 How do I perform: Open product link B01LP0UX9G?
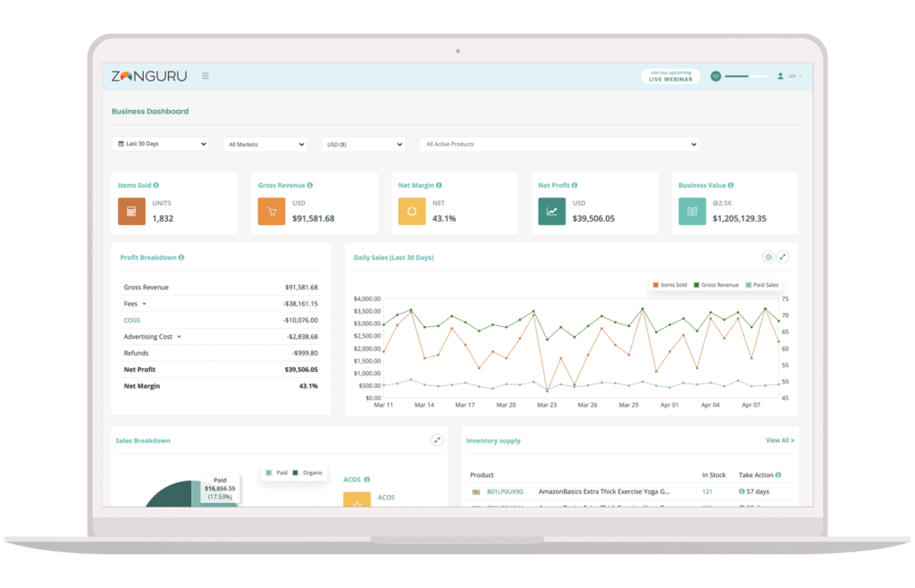coord(505,491)
